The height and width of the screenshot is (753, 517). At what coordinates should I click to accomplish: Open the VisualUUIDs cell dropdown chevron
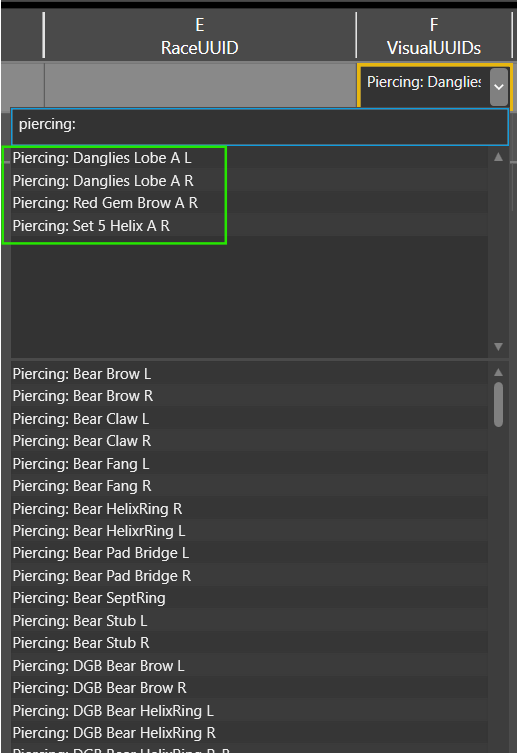click(499, 86)
